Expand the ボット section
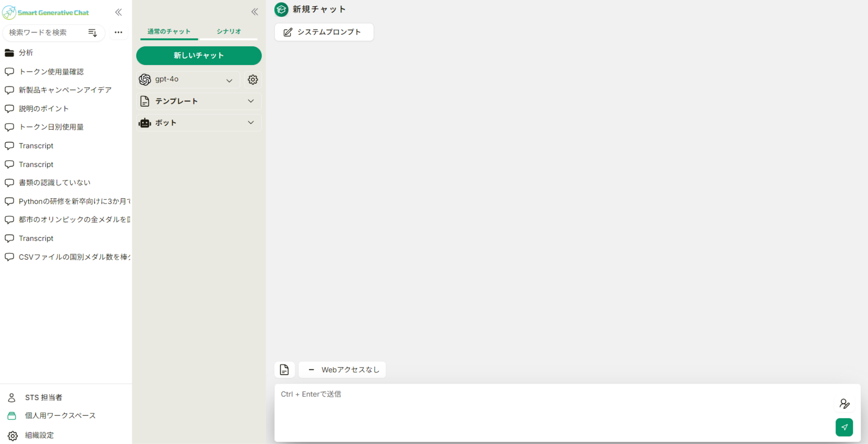This screenshot has height=444, width=868. pyautogui.click(x=199, y=123)
